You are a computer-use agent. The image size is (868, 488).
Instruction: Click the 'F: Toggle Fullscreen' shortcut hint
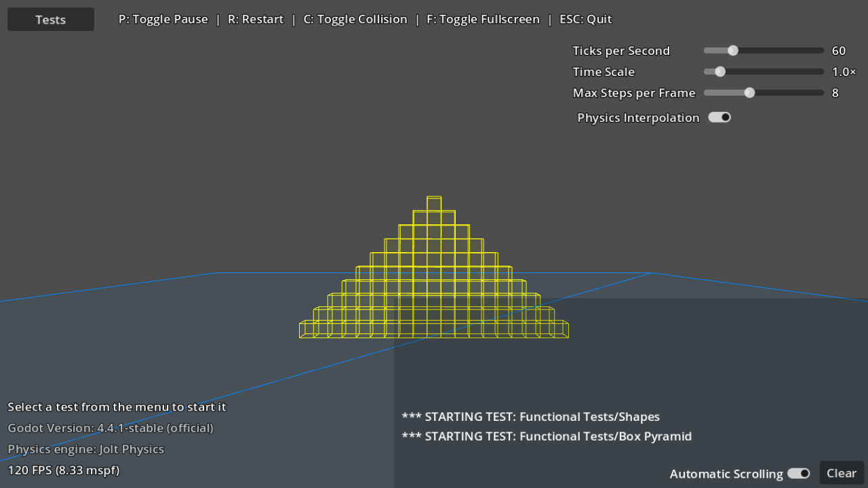483,19
